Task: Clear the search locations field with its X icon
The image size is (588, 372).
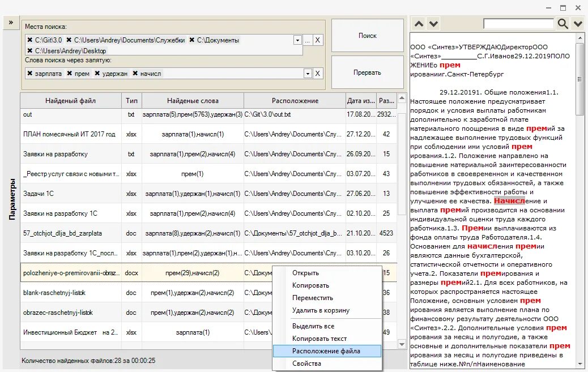Action: [x=317, y=40]
